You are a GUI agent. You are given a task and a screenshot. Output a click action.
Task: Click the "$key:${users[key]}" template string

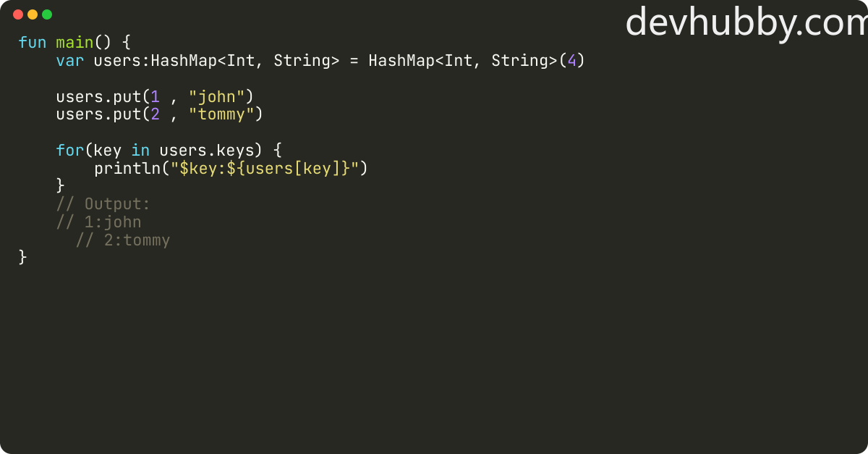[264, 169]
